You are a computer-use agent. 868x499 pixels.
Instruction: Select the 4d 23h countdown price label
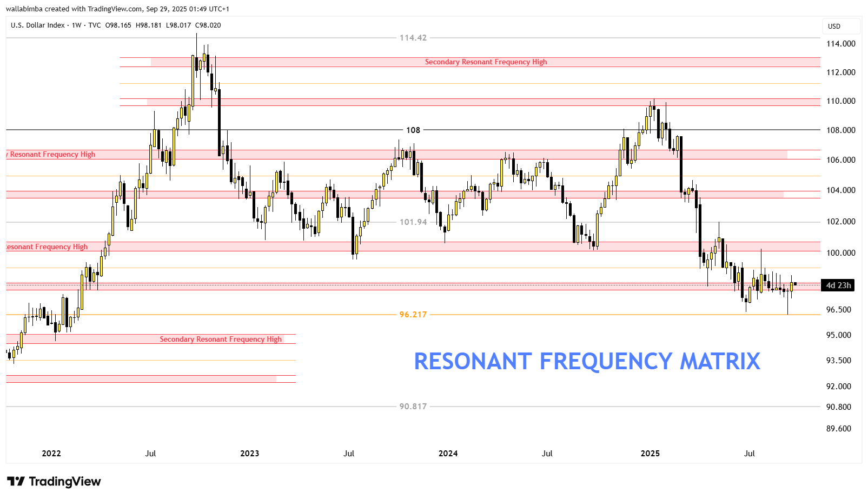[838, 285]
